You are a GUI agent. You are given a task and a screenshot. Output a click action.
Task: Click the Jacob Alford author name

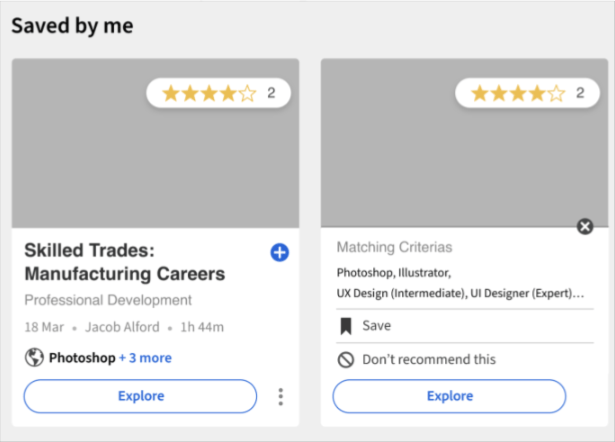coord(122,327)
